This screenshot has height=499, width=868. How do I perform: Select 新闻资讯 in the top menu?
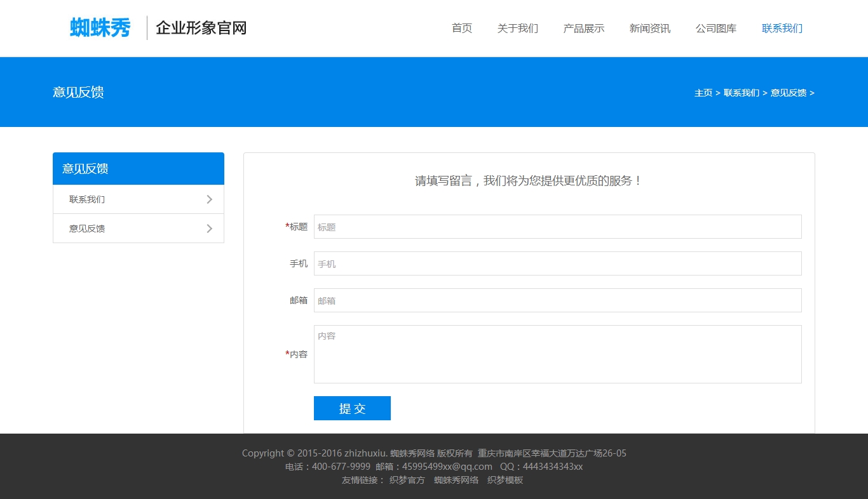[649, 29]
